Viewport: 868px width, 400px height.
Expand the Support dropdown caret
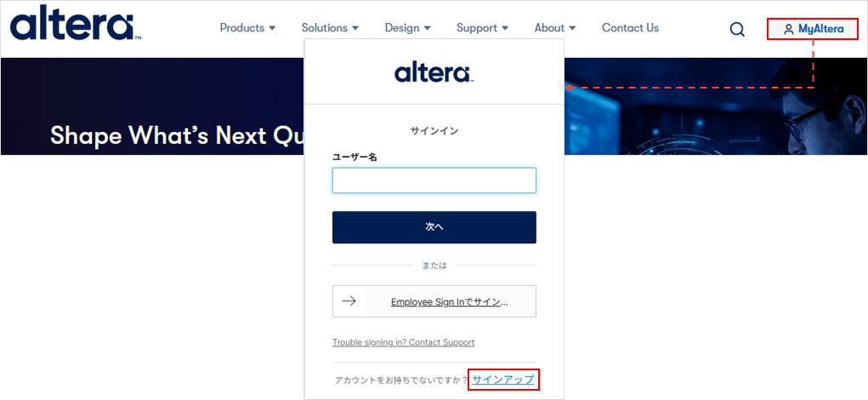click(505, 28)
